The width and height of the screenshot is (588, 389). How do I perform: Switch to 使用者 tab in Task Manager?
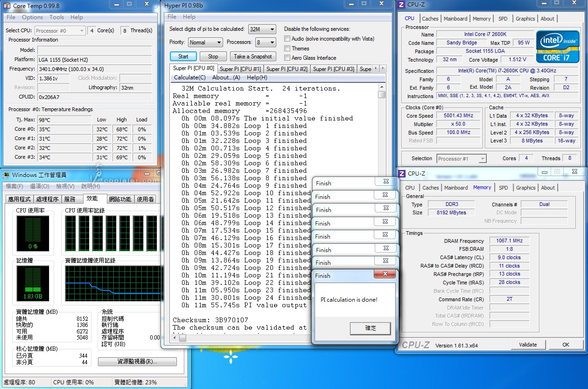(145, 199)
